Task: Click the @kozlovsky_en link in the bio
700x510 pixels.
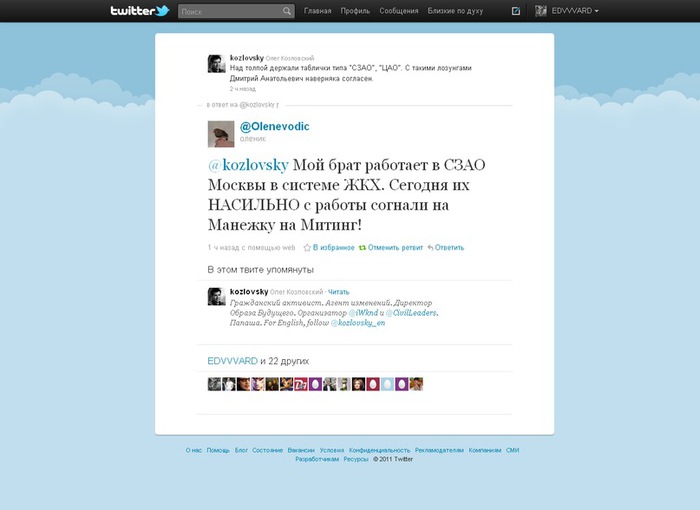Action: pos(358,323)
